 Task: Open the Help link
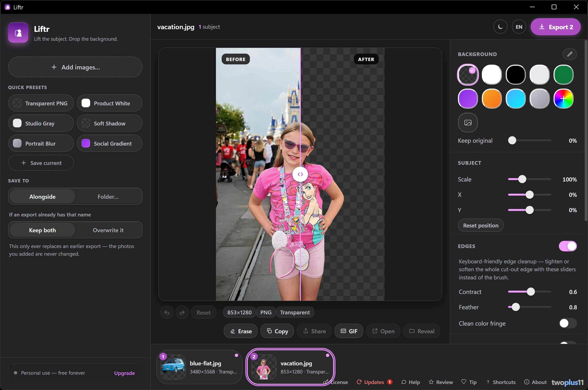[x=411, y=382]
